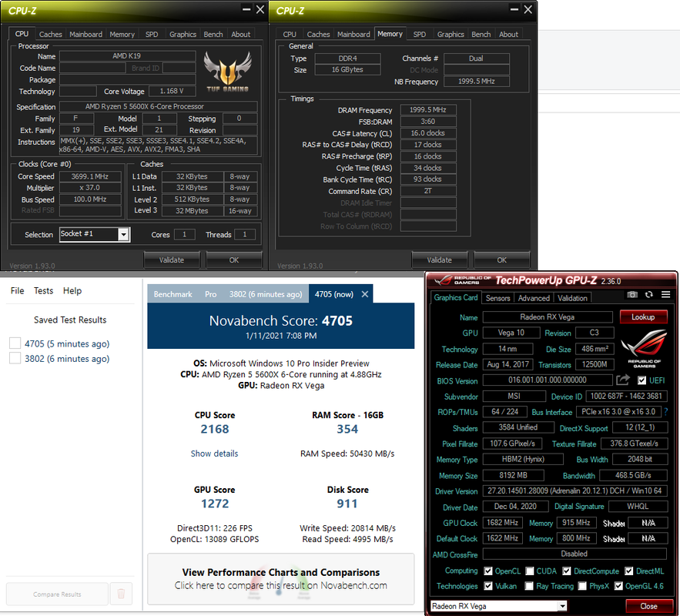The height and width of the screenshot is (616, 680).
Task: Open the Novabench File menu
Action: (18, 290)
